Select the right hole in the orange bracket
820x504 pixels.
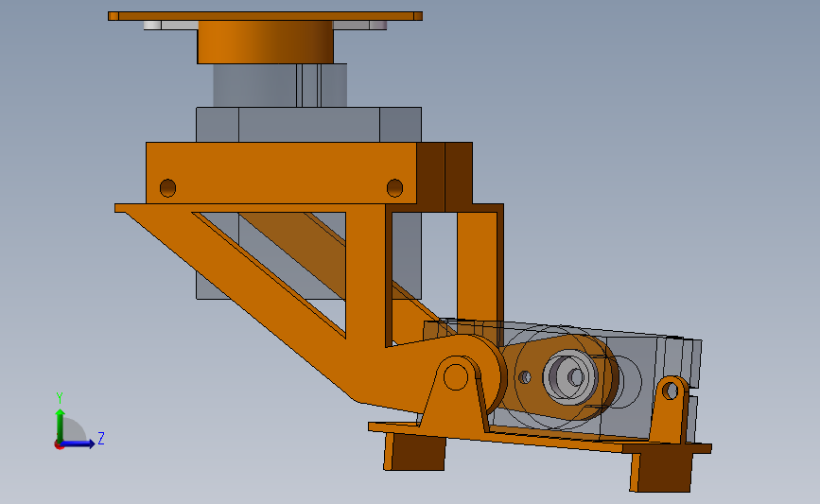pyautogui.click(x=394, y=187)
